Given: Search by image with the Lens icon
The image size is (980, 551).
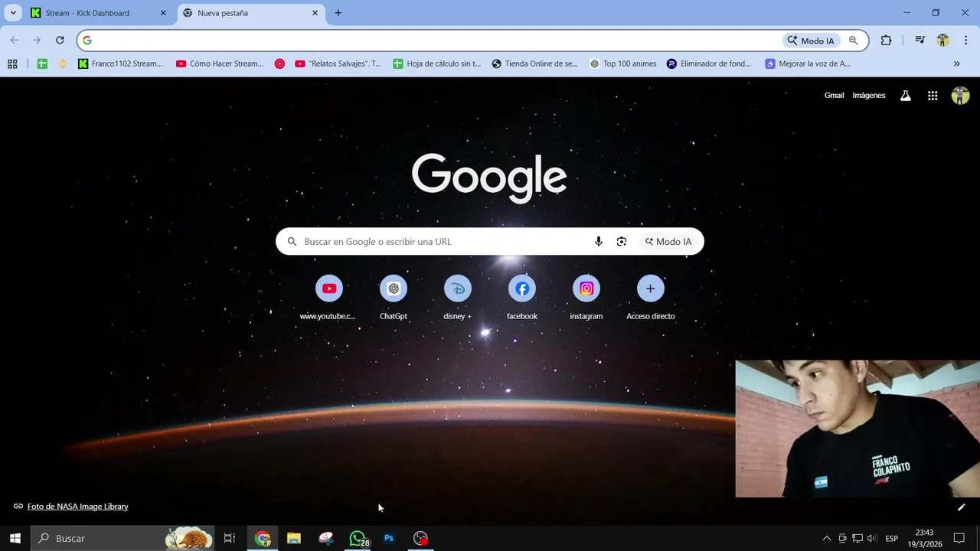Looking at the screenshot, I should pos(622,242).
